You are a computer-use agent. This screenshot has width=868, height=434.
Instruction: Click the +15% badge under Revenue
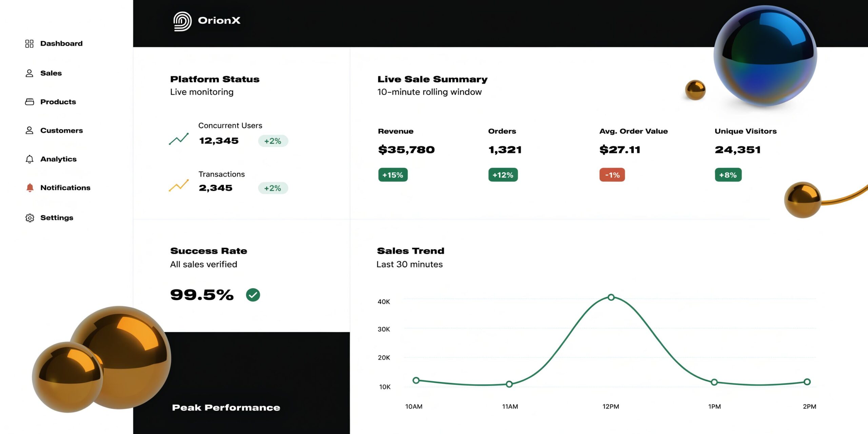(x=393, y=175)
